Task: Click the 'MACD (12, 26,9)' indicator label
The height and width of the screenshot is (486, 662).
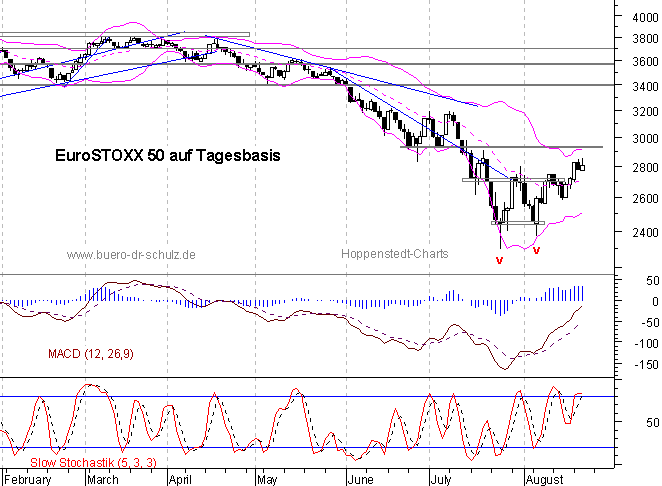Action: pos(91,353)
